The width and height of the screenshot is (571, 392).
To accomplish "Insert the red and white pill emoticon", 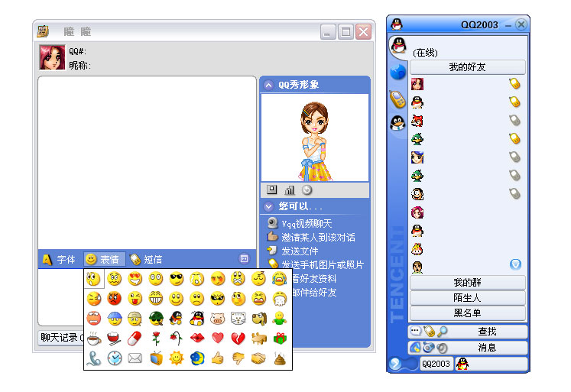I will pyautogui.click(x=135, y=339).
